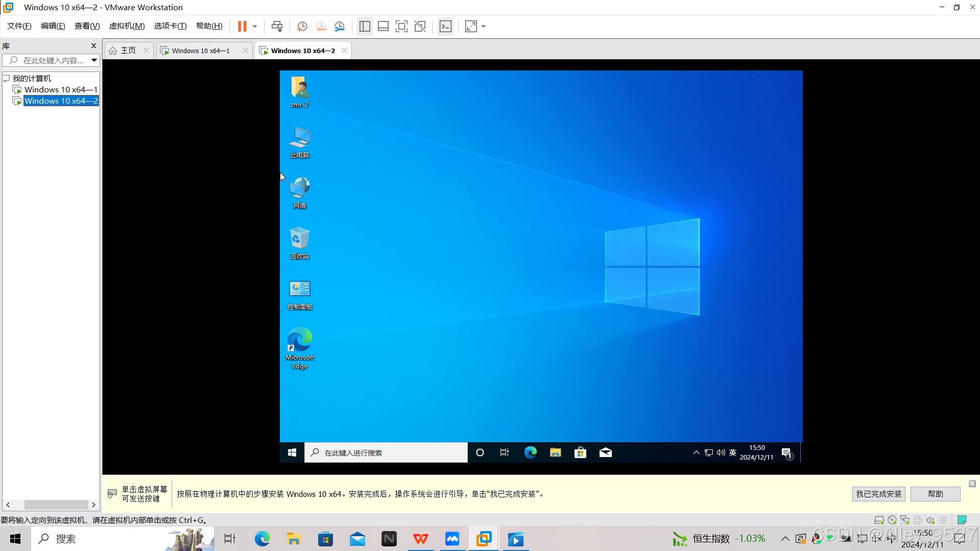This screenshot has width=980, height=551.
Task: Click the CD/DVD drive status icon
Action: click(x=892, y=520)
